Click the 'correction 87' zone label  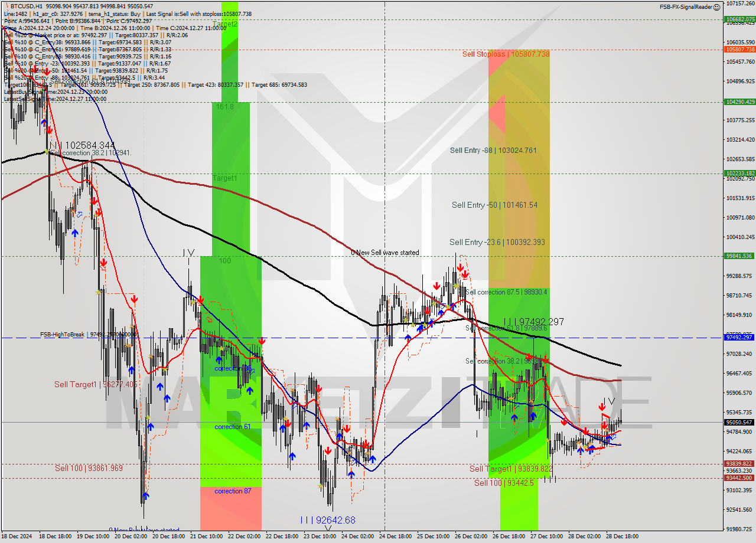[x=232, y=491]
